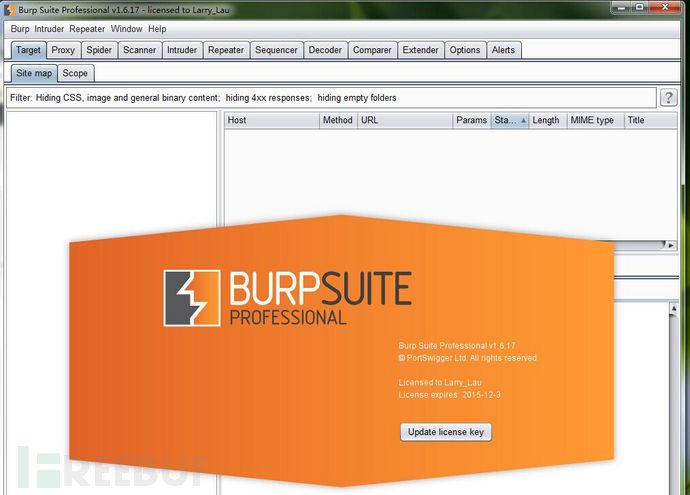This screenshot has width=690, height=495.
Task: Open the Intruder menu in menu bar
Action: coord(49,29)
